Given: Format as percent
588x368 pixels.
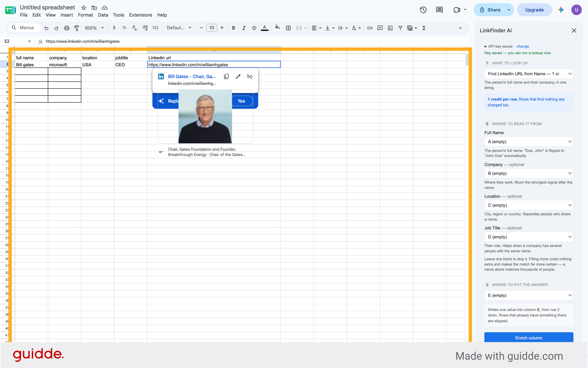Looking at the screenshot, I should pos(124,28).
